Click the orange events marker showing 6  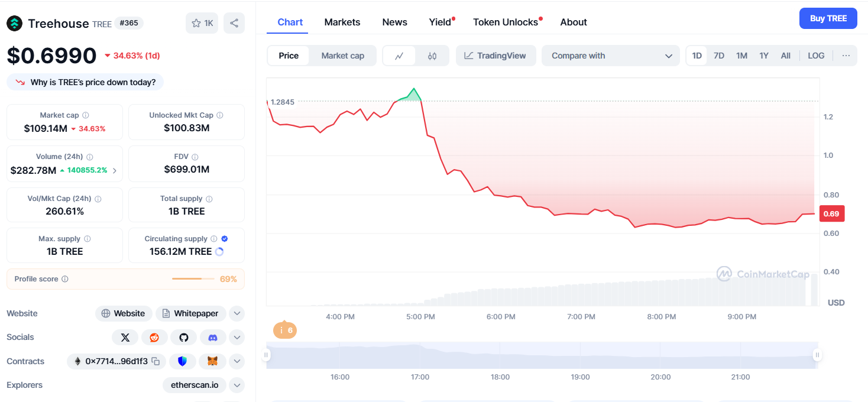point(285,330)
